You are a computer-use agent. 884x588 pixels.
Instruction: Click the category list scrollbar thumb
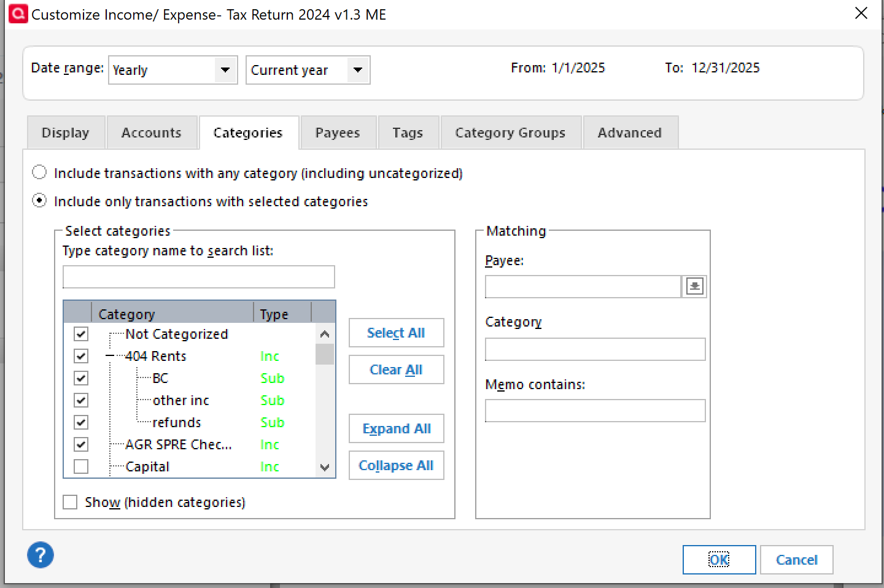click(325, 354)
